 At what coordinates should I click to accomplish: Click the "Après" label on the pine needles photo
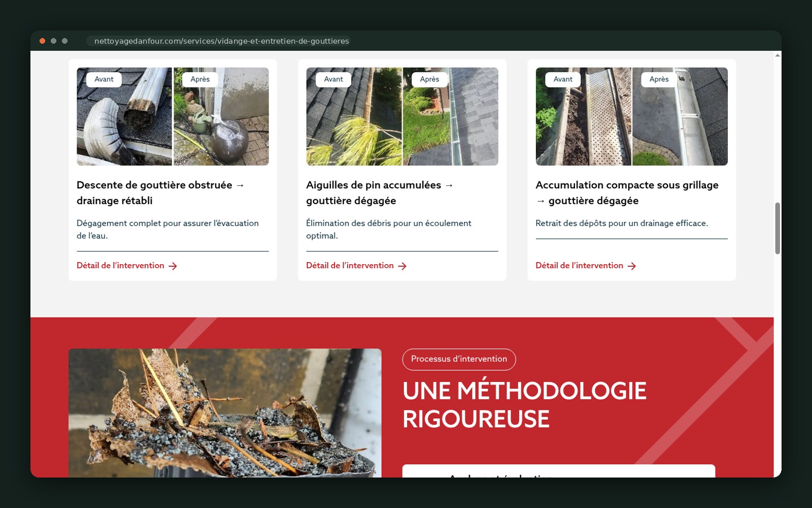pyautogui.click(x=429, y=79)
